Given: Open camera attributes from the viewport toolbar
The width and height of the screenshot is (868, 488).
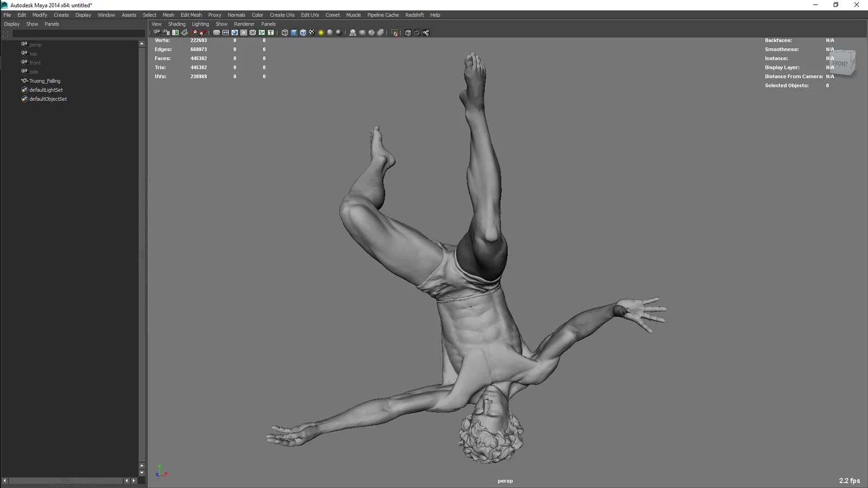Looking at the screenshot, I should (x=165, y=33).
